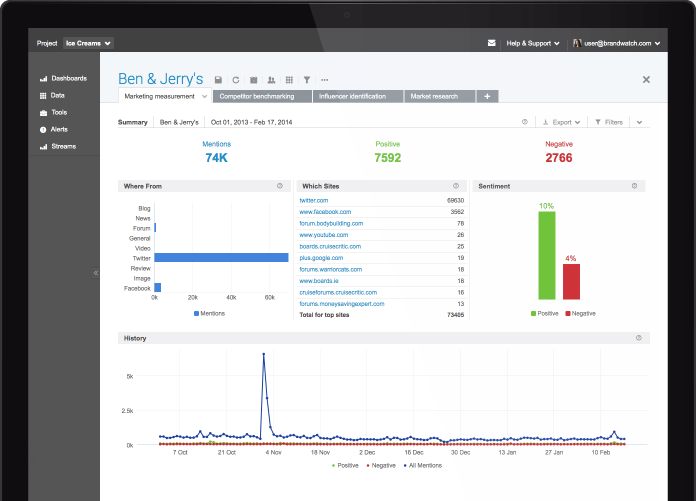Click the green Positive sentiment bar
The width and height of the screenshot is (696, 501).
(547, 256)
